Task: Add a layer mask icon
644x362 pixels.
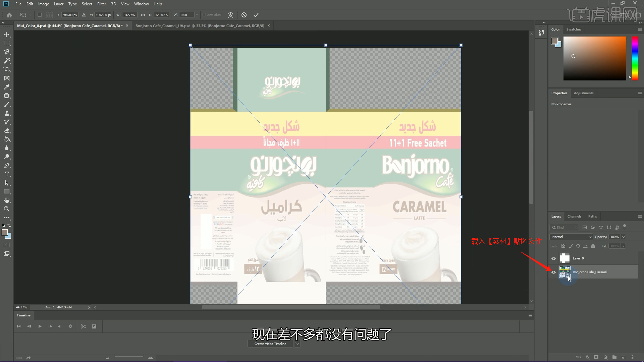Action: (596, 357)
